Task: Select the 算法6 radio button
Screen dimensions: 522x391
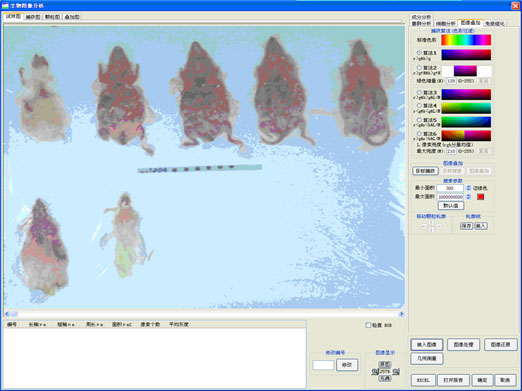Action: click(x=419, y=134)
